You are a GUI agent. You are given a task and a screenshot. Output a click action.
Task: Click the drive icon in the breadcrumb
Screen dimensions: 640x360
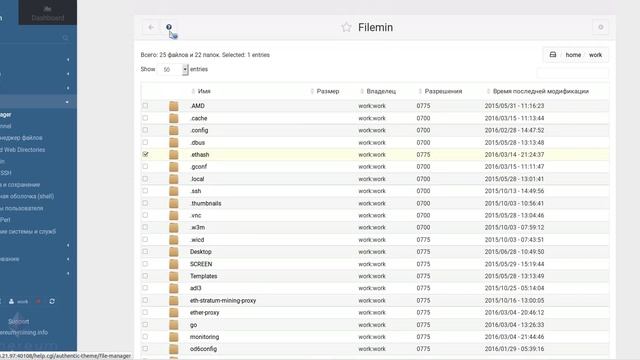553,55
